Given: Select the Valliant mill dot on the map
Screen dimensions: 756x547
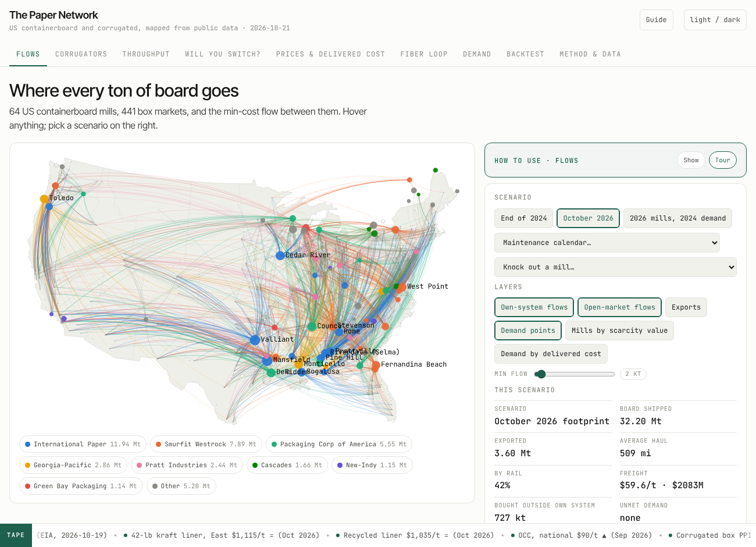Looking at the screenshot, I should (255, 340).
